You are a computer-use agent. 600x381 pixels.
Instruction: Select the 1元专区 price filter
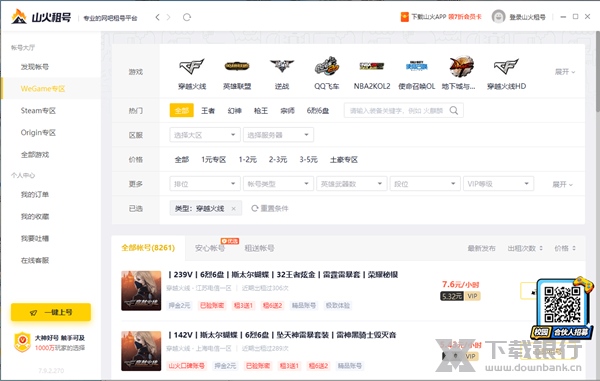click(214, 160)
